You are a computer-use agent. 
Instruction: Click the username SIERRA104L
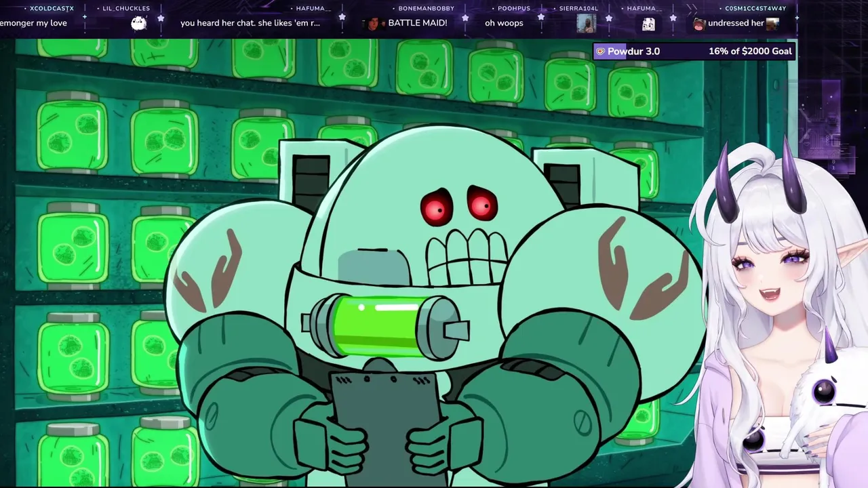click(578, 9)
